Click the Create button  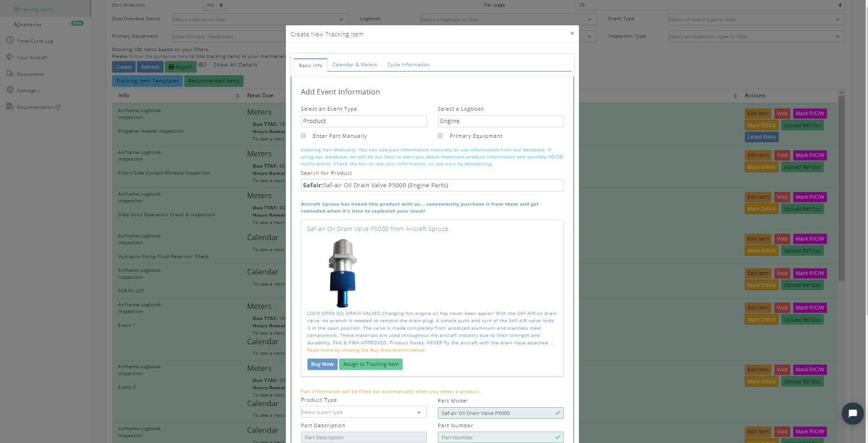pos(124,67)
